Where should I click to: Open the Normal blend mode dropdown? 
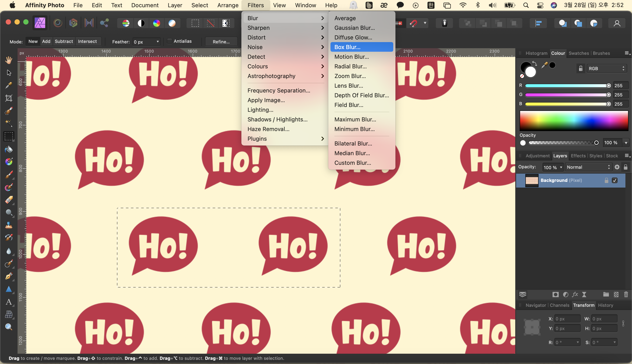[x=588, y=167]
